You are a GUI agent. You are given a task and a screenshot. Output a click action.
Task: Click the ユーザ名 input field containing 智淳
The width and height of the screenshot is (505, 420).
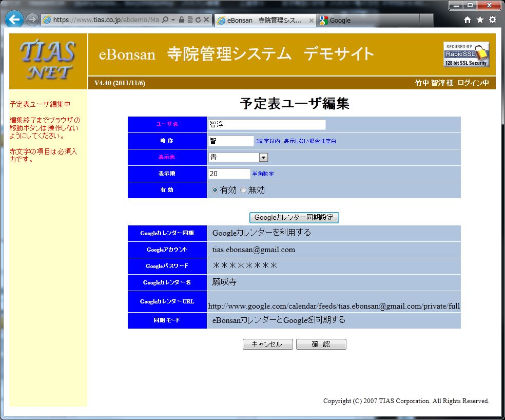(267, 124)
